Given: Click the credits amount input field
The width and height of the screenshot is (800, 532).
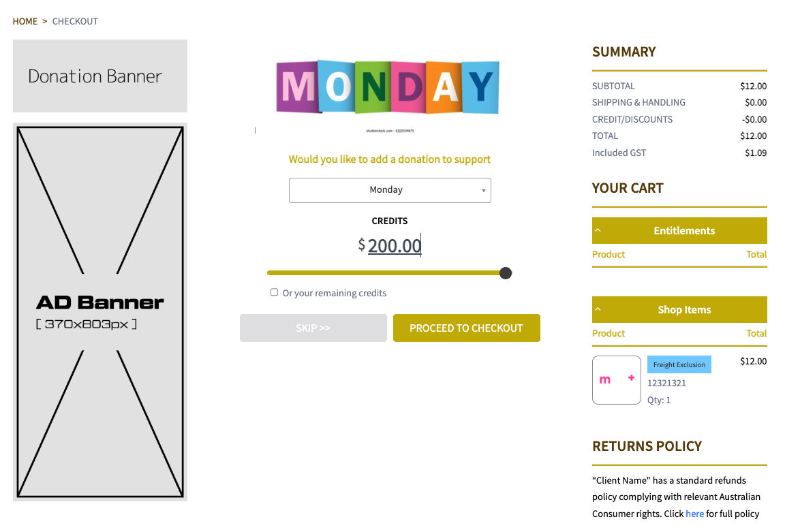Looking at the screenshot, I should (x=394, y=245).
